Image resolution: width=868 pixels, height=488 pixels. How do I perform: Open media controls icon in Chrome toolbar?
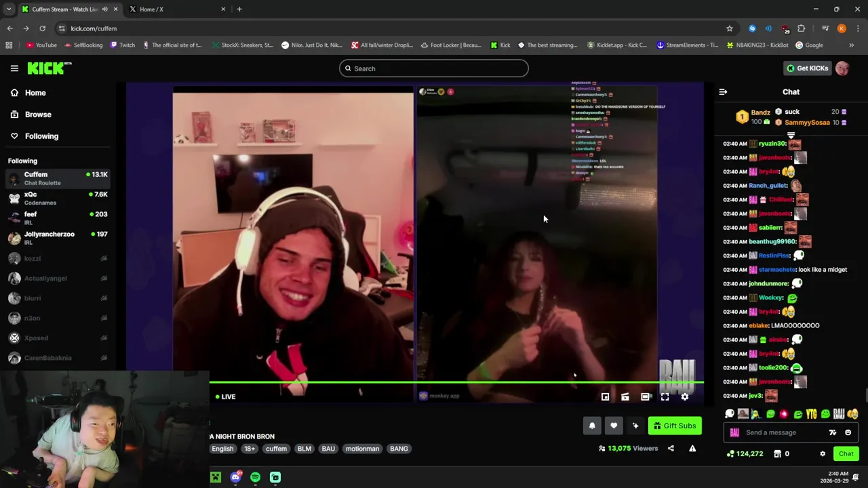tap(825, 28)
